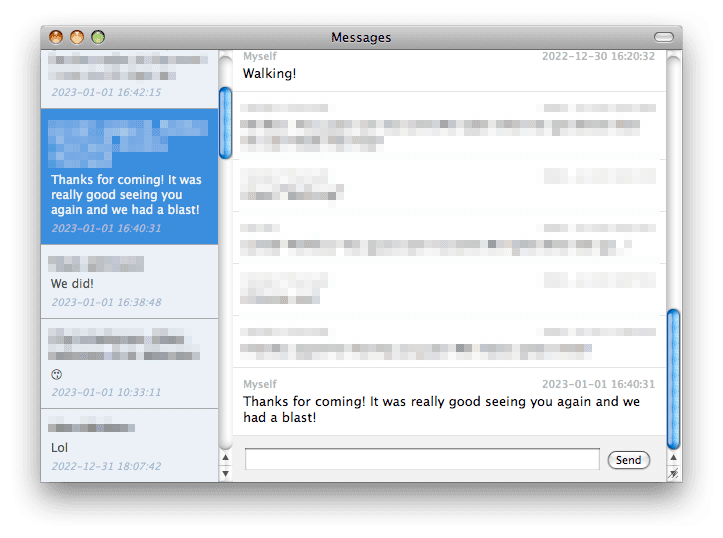The image size is (723, 538).
Task: Click the green zoom window button
Action: click(98, 37)
